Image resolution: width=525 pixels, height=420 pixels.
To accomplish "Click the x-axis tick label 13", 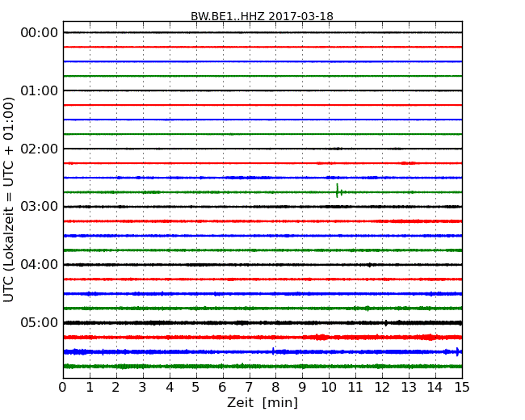I will tap(409, 388).
